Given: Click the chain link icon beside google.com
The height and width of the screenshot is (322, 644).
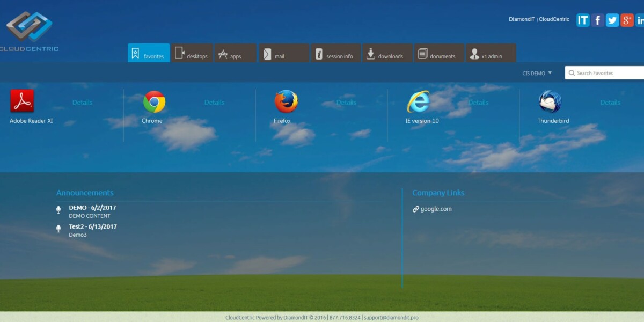Looking at the screenshot, I should 415,209.
